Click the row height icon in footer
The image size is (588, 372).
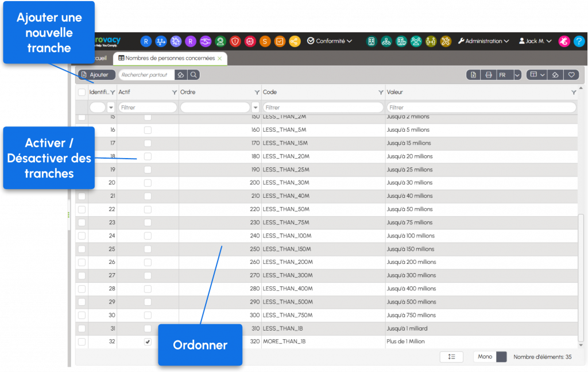point(451,356)
